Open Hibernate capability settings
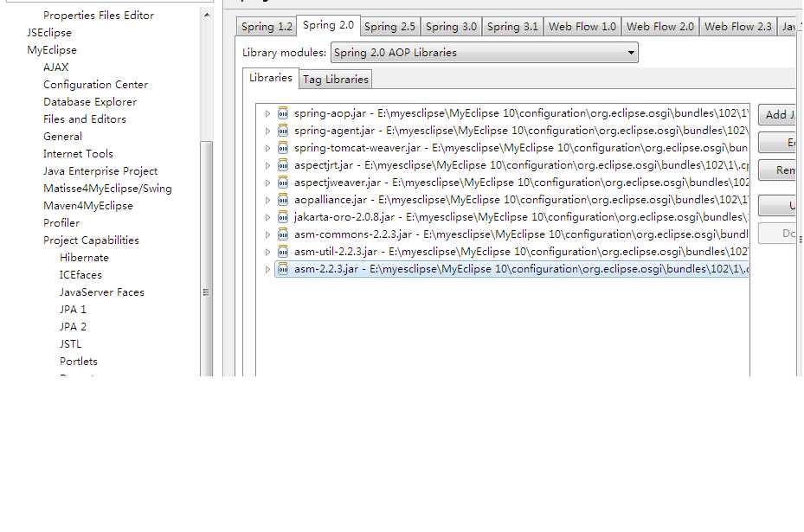 [84, 258]
